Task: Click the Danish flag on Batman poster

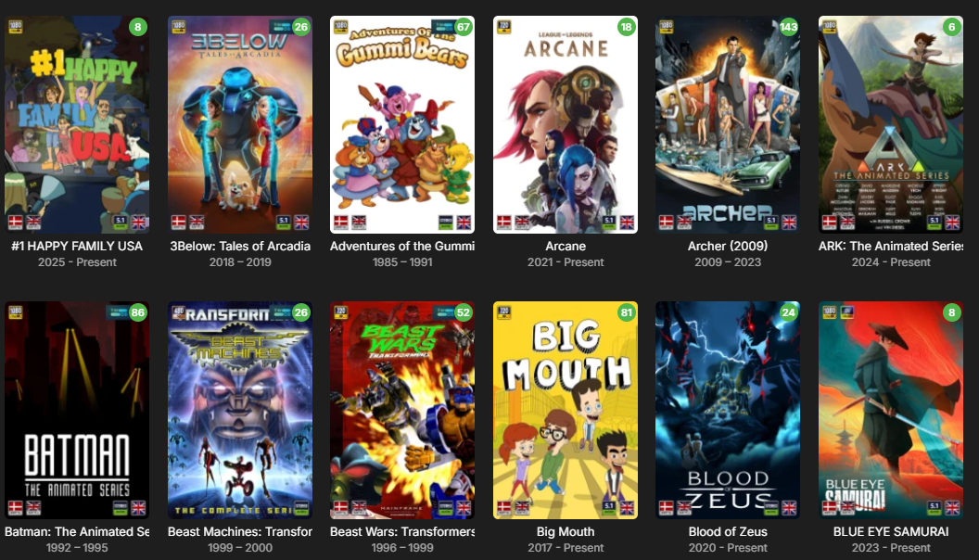Action: click(x=15, y=508)
